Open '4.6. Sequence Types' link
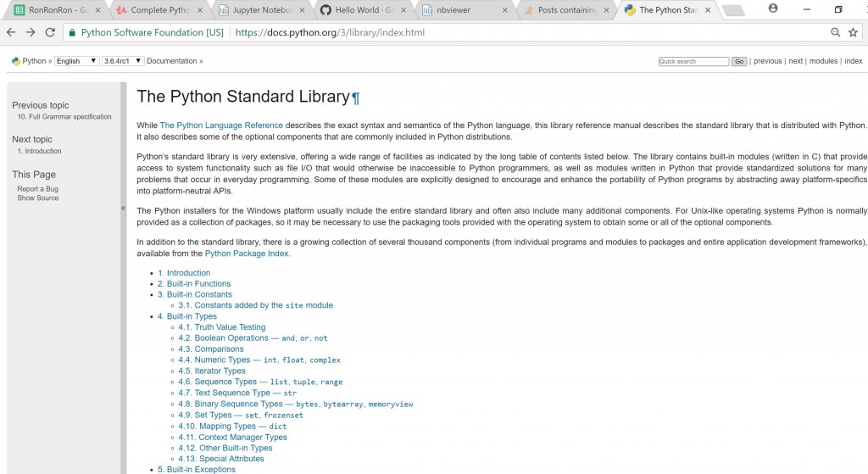 (x=260, y=382)
